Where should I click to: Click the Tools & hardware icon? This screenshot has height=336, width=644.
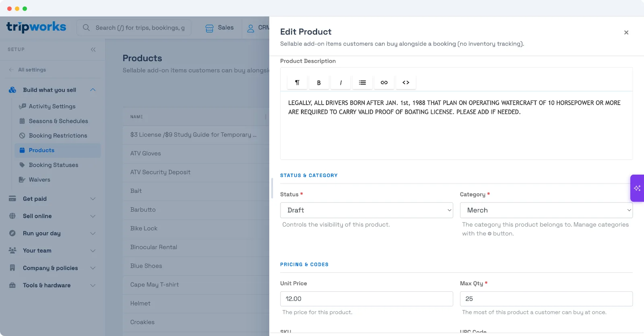pyautogui.click(x=12, y=285)
